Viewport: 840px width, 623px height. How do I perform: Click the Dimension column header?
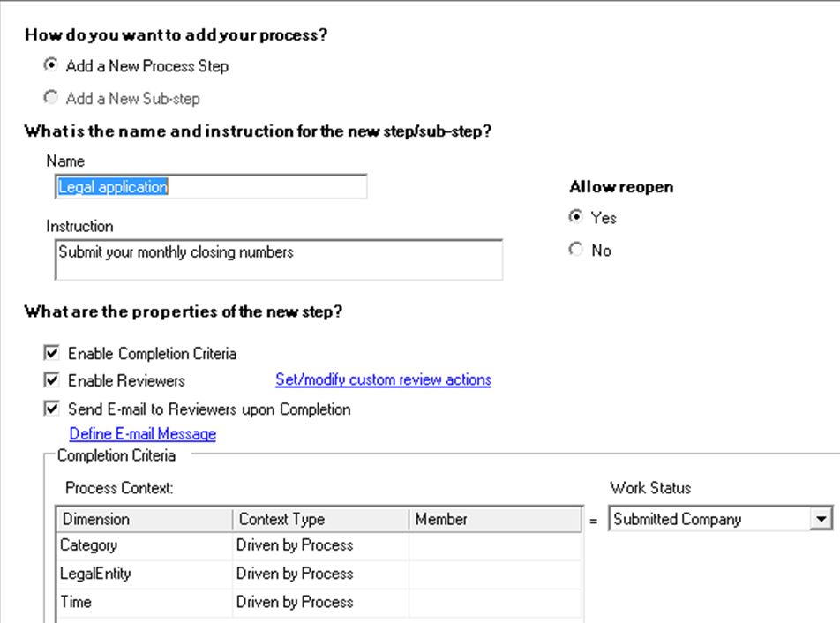pos(144,519)
